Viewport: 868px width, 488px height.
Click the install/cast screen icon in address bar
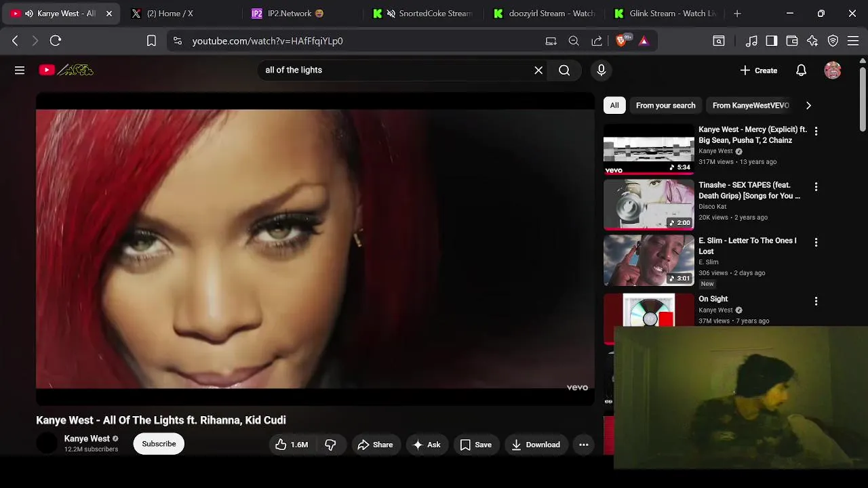[x=551, y=41]
